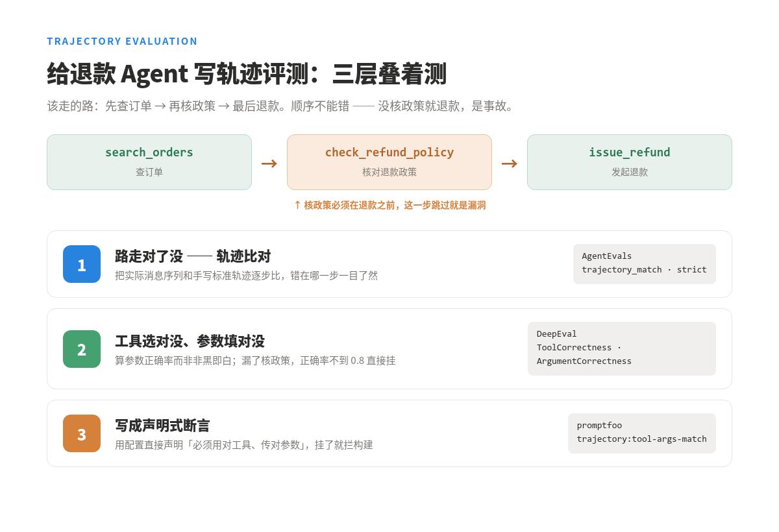
Task: Click the 查订单 caption
Action: 149,173
